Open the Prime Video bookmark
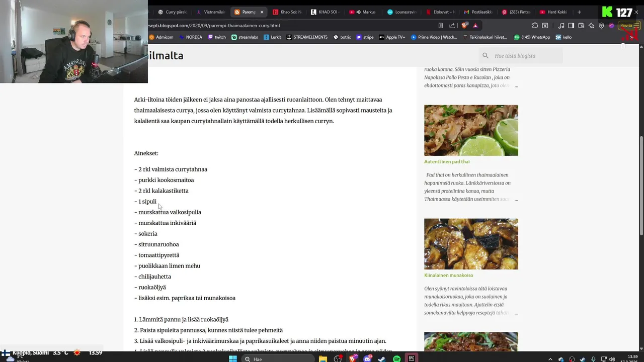Image resolution: width=644 pixels, height=362 pixels. pyautogui.click(x=434, y=37)
